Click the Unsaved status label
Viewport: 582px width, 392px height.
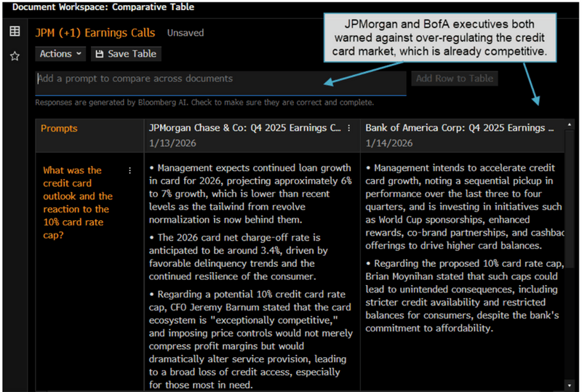click(x=186, y=33)
